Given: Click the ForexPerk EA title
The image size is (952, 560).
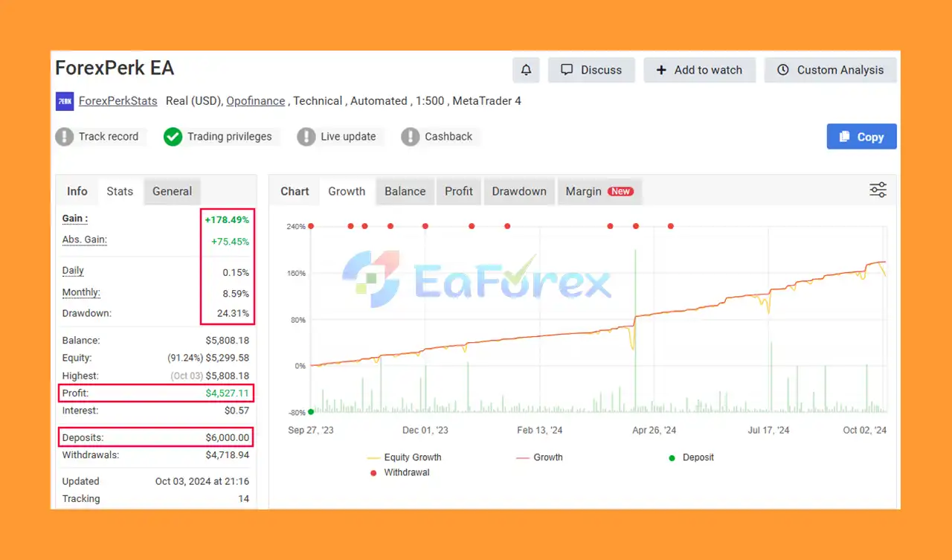Looking at the screenshot, I should point(115,68).
